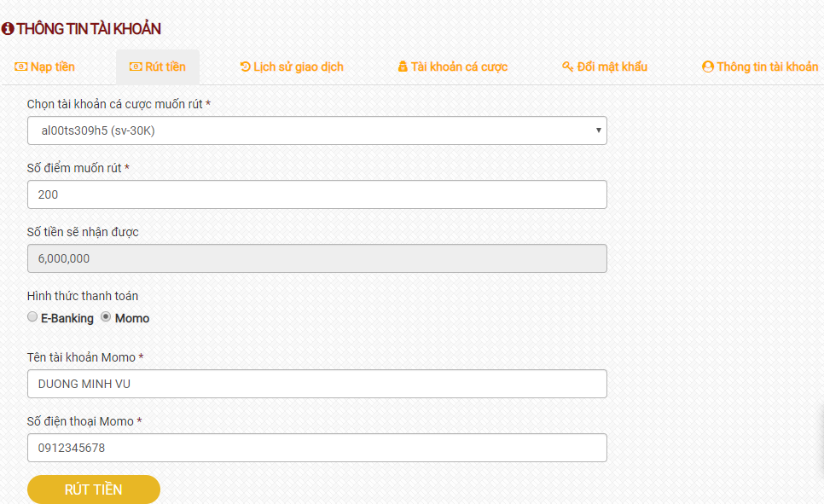
Task: Click the Số điện thoại Momo field
Action: point(316,448)
